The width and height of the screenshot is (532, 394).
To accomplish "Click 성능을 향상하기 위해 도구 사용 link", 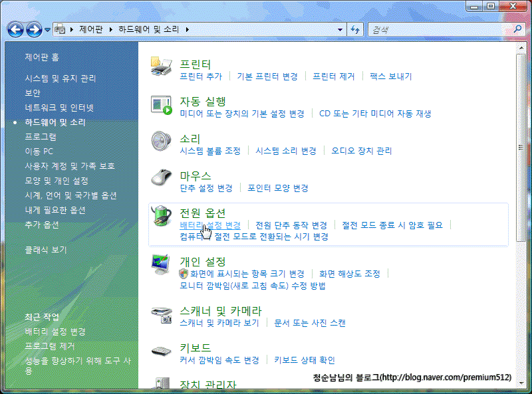I will tap(78, 365).
